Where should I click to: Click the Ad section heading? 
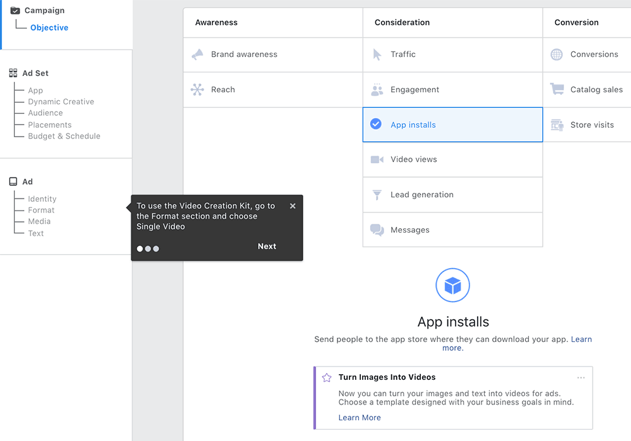(x=27, y=182)
